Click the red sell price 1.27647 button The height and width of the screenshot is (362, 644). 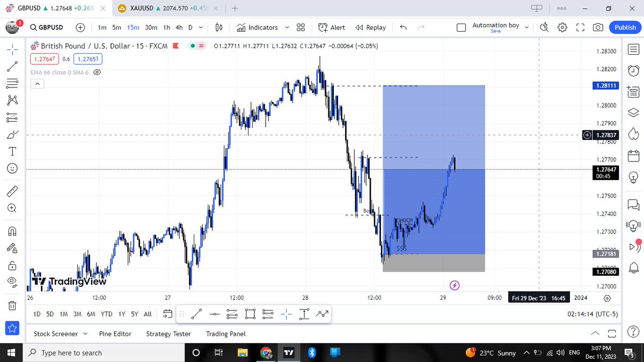pyautogui.click(x=45, y=59)
